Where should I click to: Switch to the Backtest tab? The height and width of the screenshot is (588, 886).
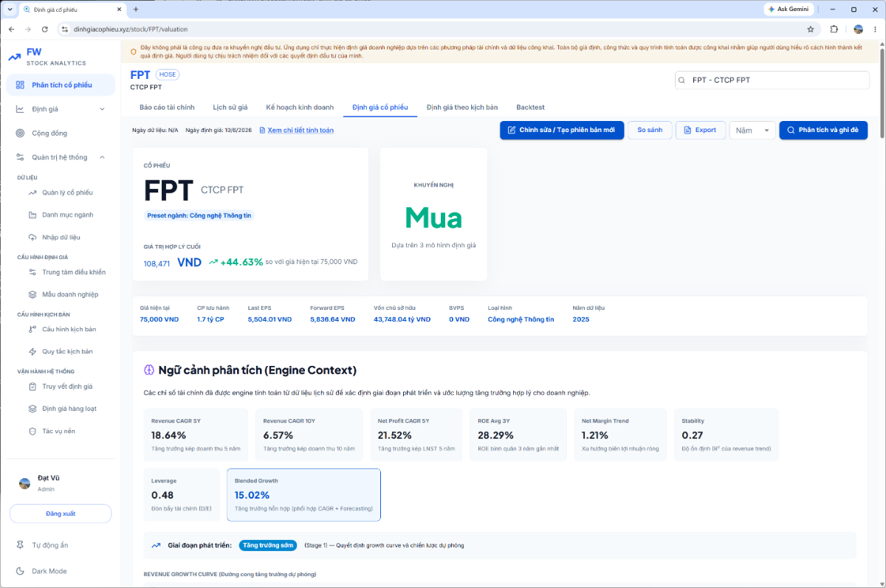[x=530, y=107]
